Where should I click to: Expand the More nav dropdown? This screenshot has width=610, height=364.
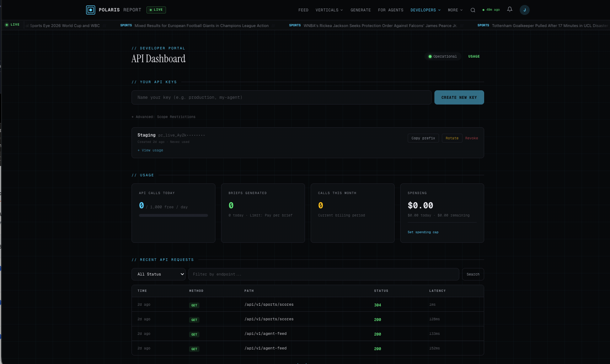[x=455, y=10]
